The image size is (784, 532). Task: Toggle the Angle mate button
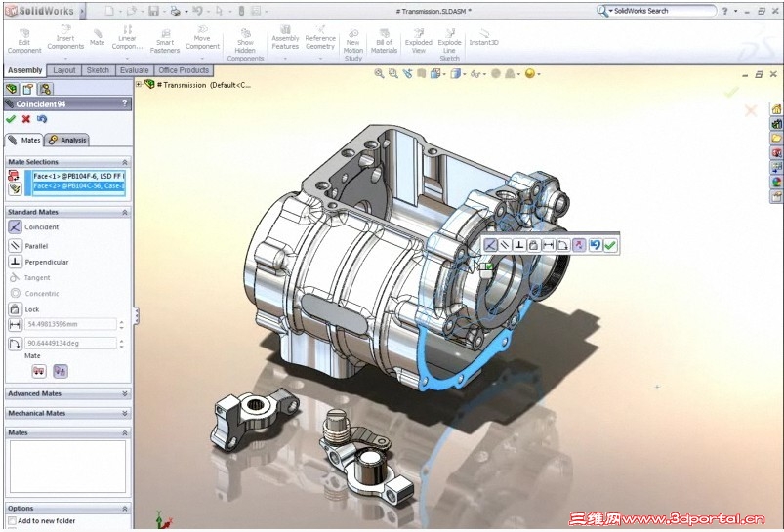coord(15,344)
